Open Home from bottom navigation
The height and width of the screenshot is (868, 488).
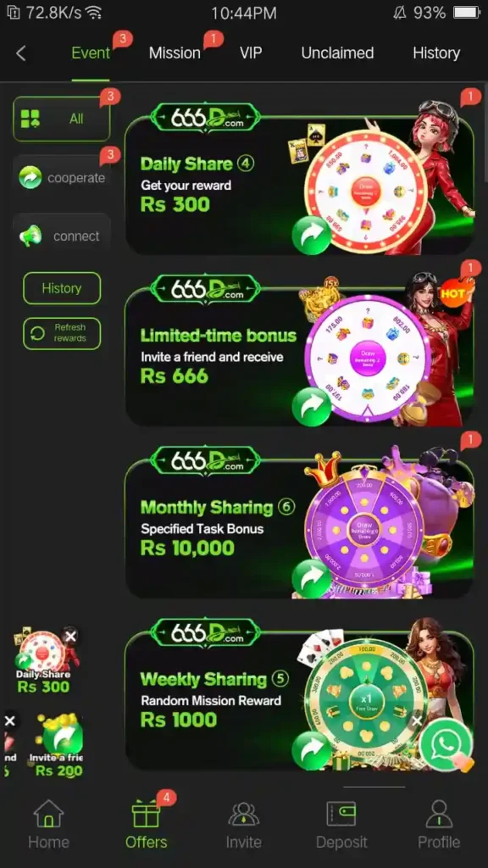click(48, 824)
